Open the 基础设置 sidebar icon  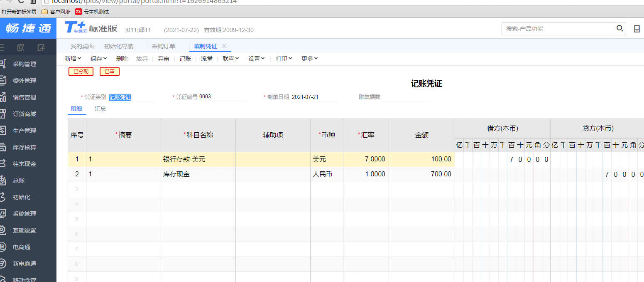pos(2,230)
